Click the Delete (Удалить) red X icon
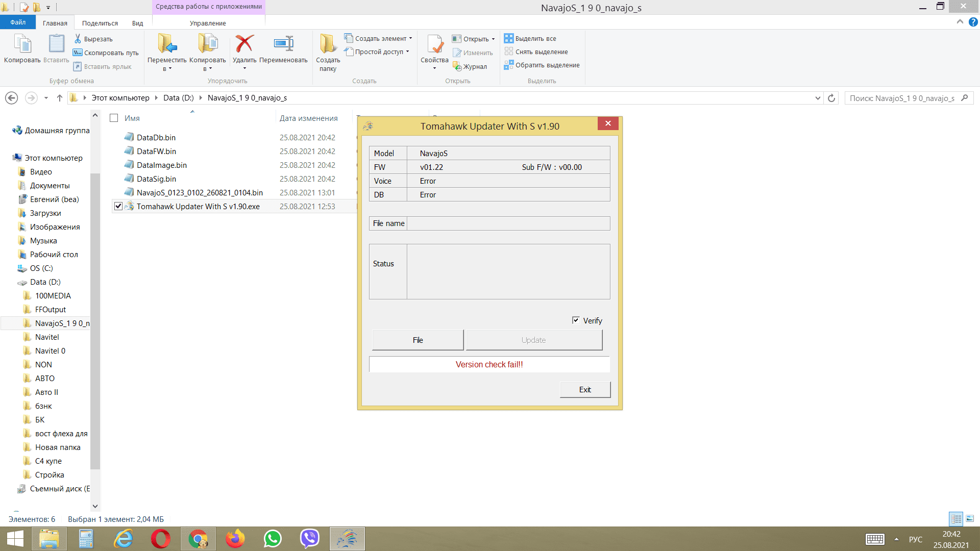Image resolution: width=980 pixels, height=551 pixels. [244, 44]
